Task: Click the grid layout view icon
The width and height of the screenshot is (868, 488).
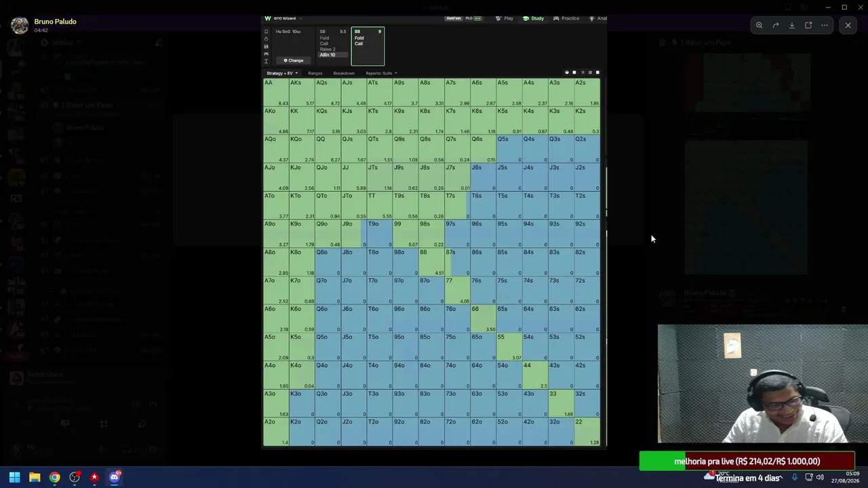Action: tap(590, 73)
